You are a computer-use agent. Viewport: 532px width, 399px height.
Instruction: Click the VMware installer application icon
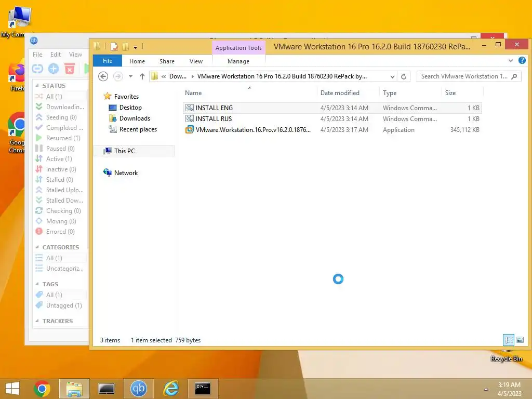189,129
